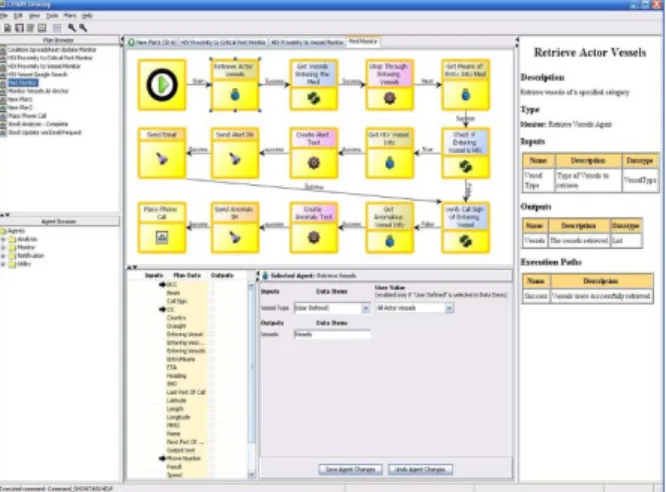666x492 pixels.
Task: Select the Place Phone Call node
Action: [162, 228]
